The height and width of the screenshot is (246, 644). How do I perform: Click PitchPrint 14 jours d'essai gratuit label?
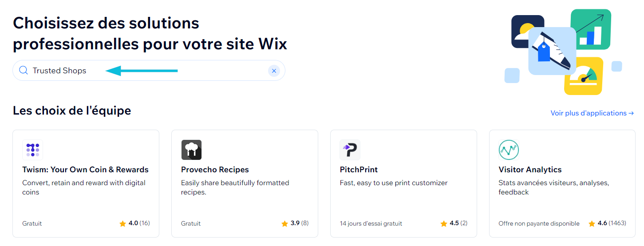pyautogui.click(x=371, y=223)
